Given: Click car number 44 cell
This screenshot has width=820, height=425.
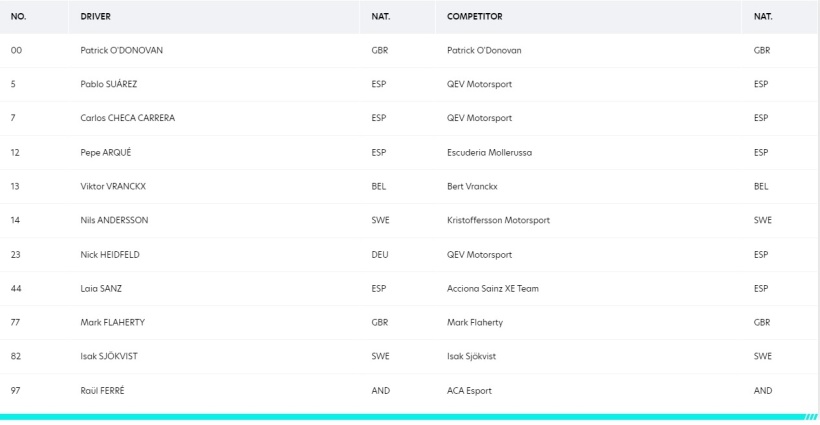Looking at the screenshot, I should (16, 289).
